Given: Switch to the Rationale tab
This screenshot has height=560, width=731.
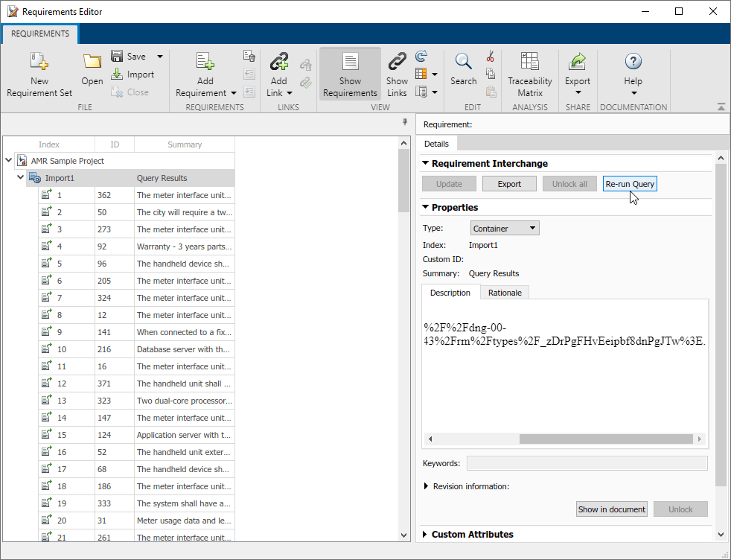Looking at the screenshot, I should (x=505, y=293).
